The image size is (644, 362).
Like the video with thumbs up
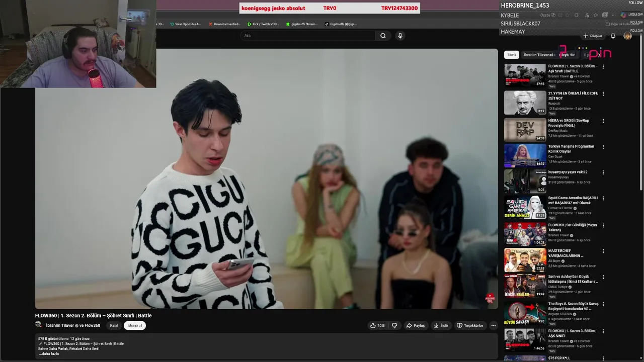coord(377,325)
